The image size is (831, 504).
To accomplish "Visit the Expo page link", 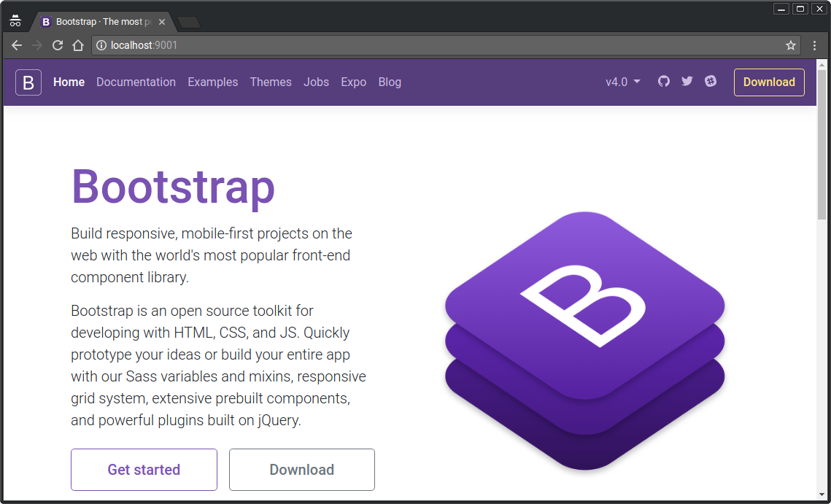I will [x=353, y=82].
